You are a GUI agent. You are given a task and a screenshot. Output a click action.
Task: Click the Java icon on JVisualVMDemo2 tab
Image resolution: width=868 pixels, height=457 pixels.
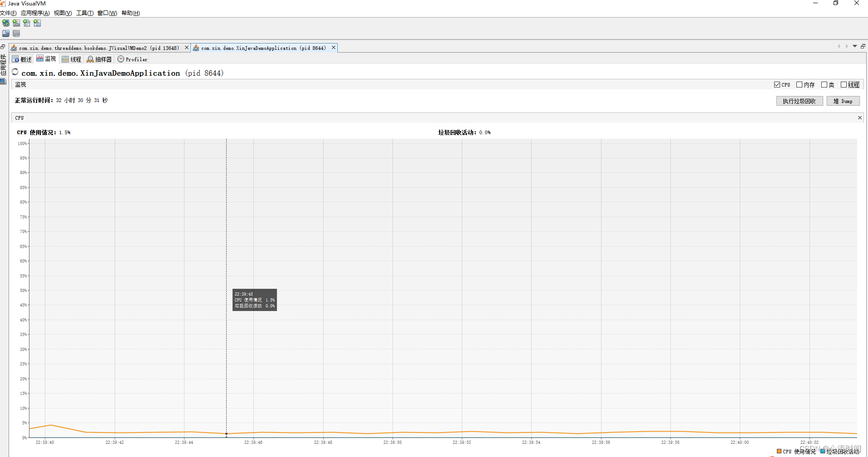(x=14, y=48)
